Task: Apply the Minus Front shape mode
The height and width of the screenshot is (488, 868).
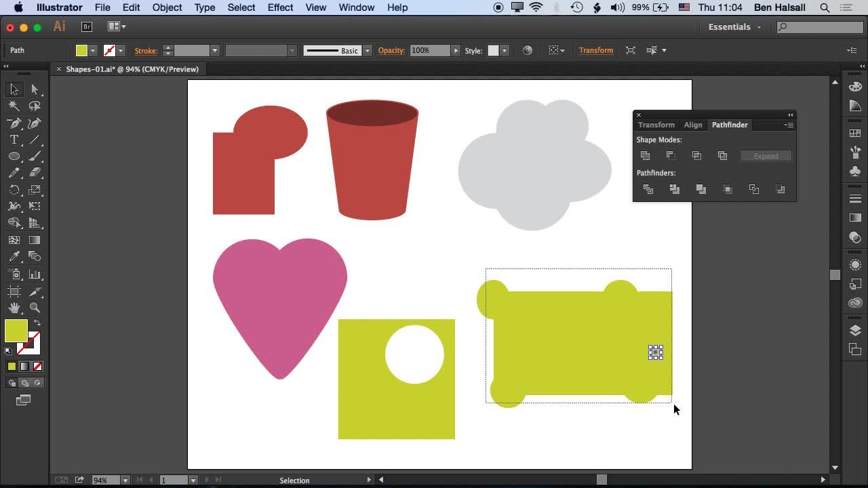Action: (671, 155)
